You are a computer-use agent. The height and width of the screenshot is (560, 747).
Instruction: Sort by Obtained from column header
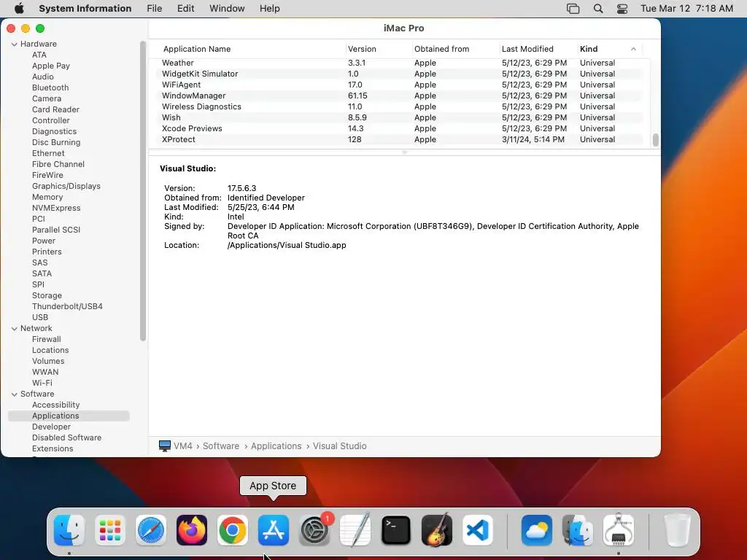(x=441, y=49)
